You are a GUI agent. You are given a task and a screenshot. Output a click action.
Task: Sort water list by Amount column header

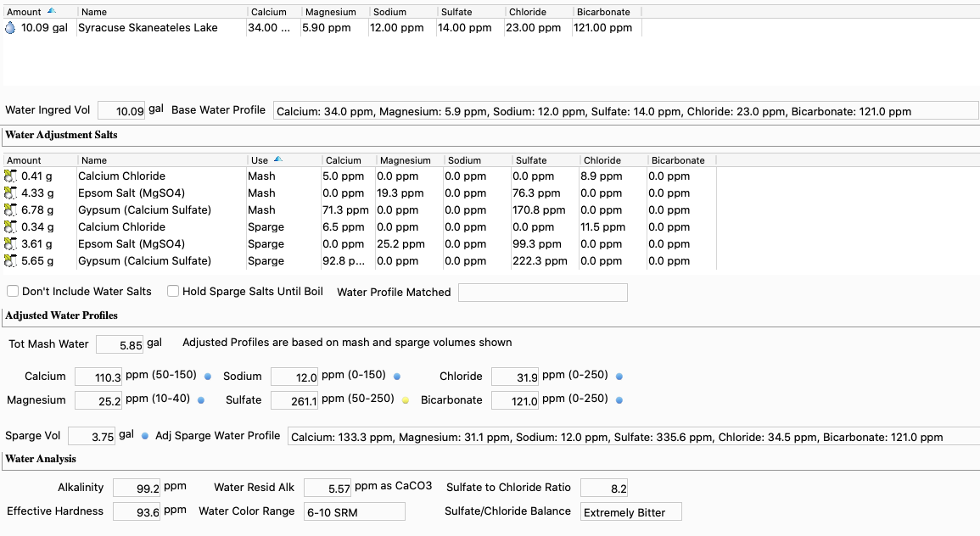tap(40, 12)
